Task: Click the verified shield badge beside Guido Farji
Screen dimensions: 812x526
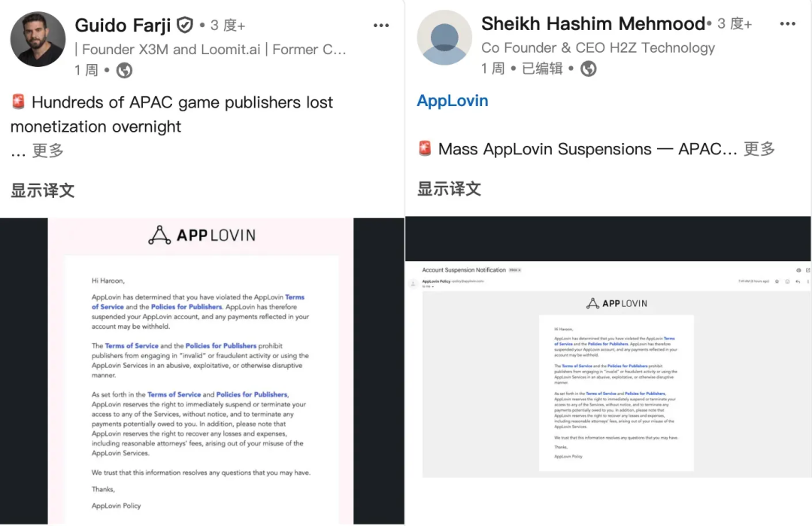Action: point(185,25)
